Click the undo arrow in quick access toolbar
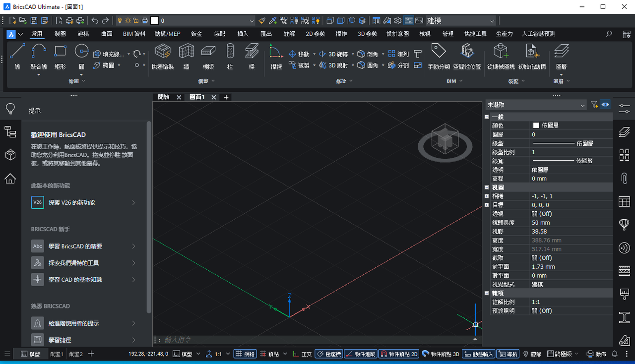635x364 pixels. (x=95, y=21)
